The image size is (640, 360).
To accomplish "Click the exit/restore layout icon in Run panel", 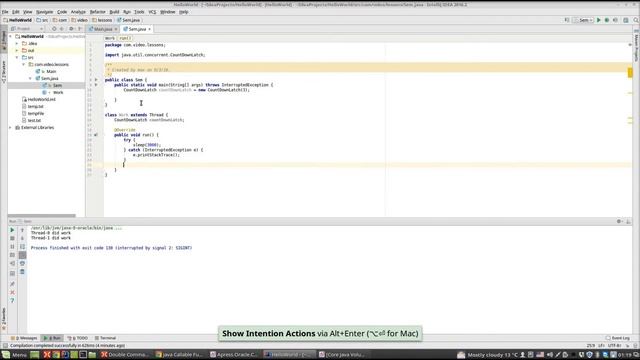I will 12,264.
